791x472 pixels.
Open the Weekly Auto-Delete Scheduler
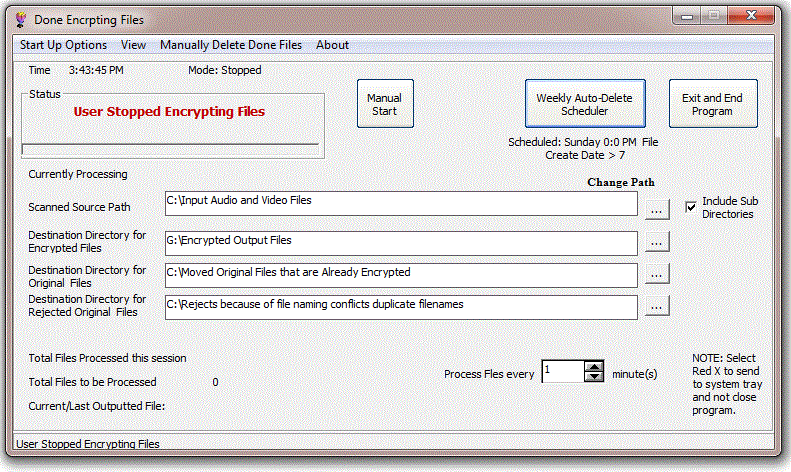tap(585, 103)
